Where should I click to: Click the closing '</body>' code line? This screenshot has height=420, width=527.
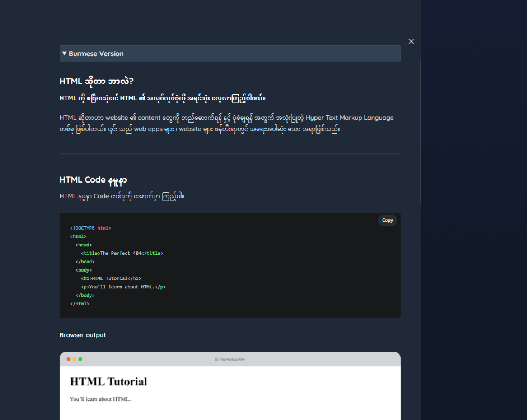pos(85,295)
